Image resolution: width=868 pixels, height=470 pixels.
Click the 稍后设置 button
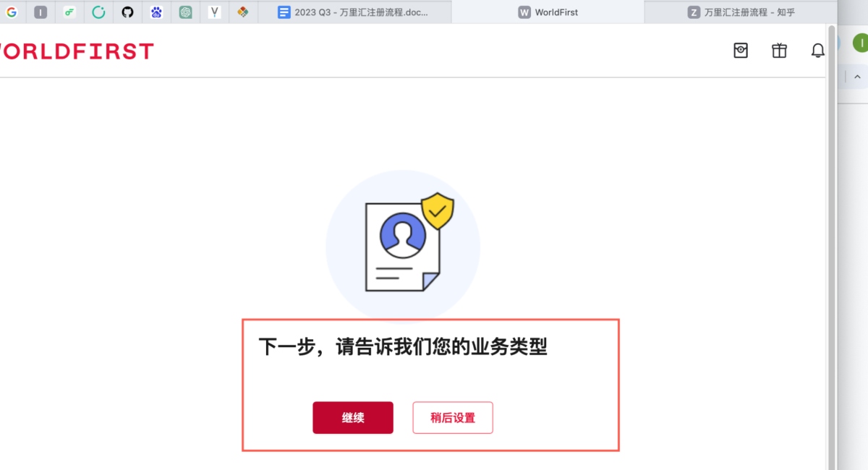pyautogui.click(x=453, y=418)
